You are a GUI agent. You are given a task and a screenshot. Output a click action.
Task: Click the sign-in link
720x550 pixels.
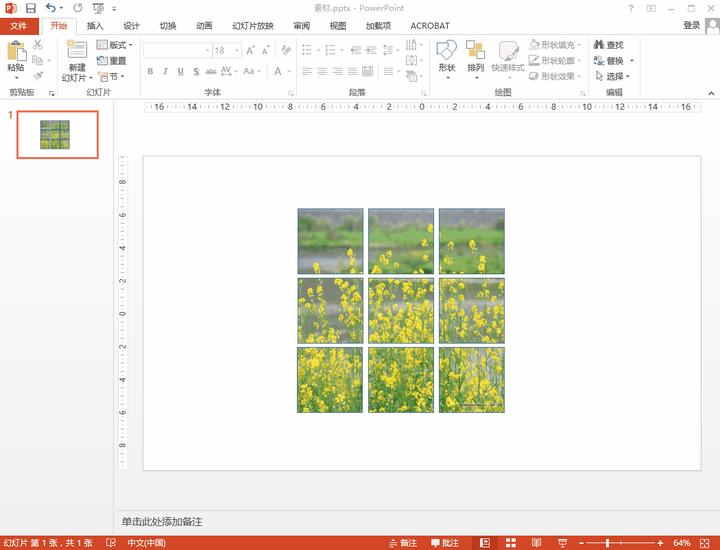click(691, 25)
